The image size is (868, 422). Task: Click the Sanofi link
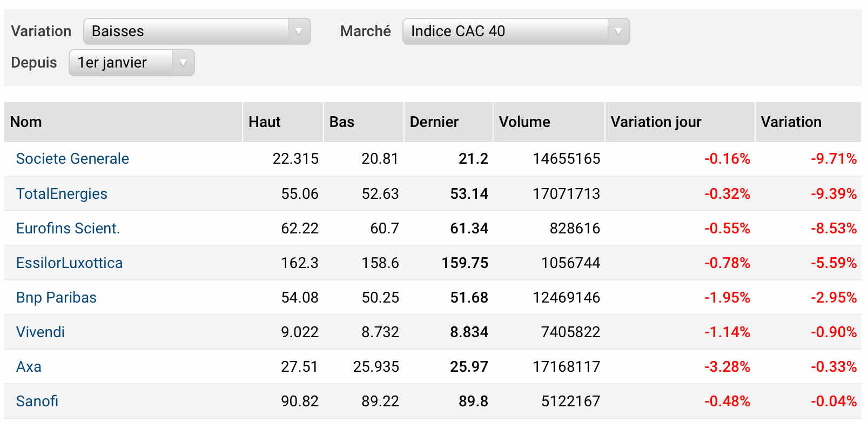tap(37, 401)
